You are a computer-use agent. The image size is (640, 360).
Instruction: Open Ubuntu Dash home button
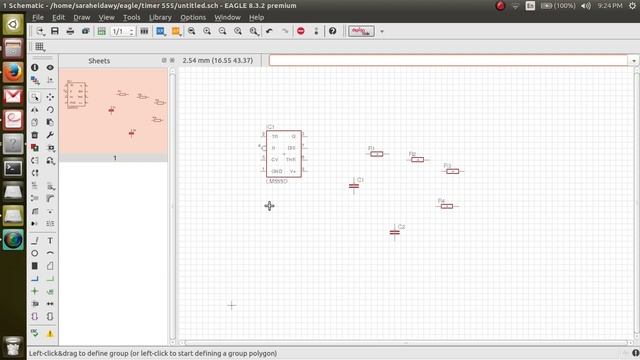pyautogui.click(x=13, y=24)
